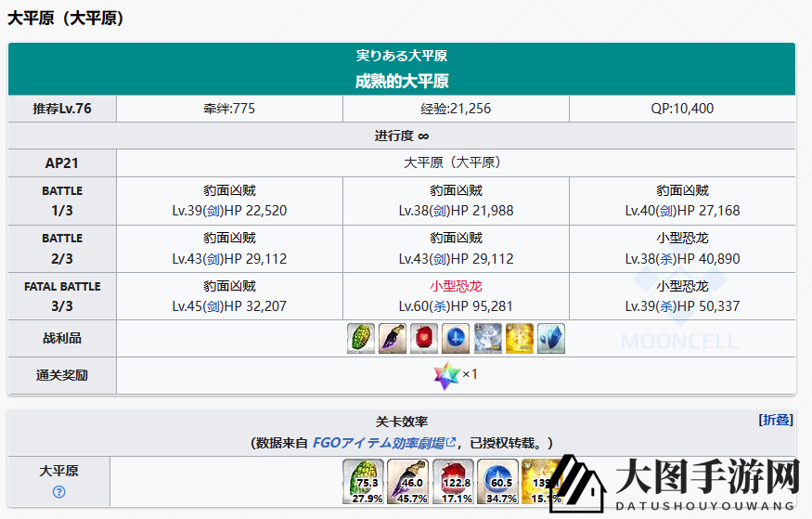Click the purple dagger item in drops row
The width and height of the screenshot is (812, 519).
(393, 339)
